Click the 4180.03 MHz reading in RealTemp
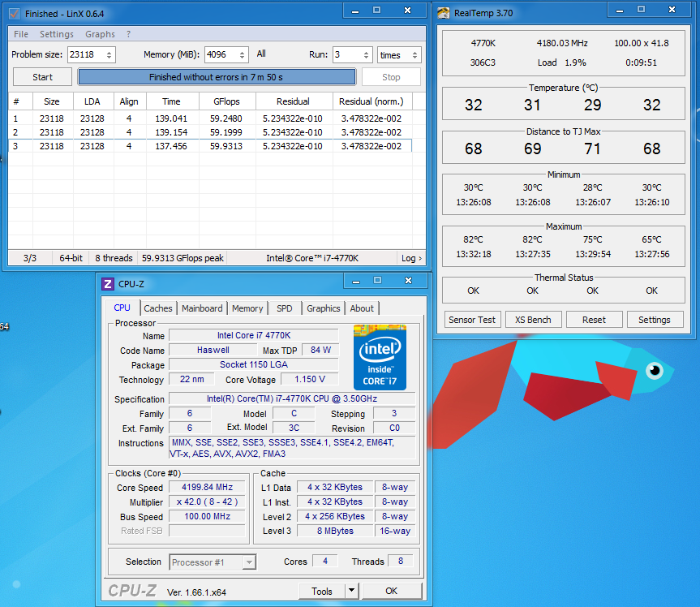This screenshot has height=607, width=700. (562, 43)
